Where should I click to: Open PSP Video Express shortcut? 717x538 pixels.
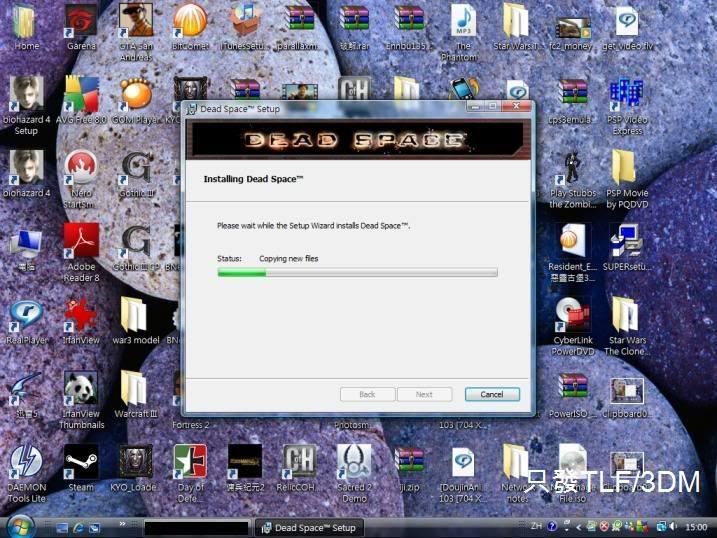coord(627,95)
